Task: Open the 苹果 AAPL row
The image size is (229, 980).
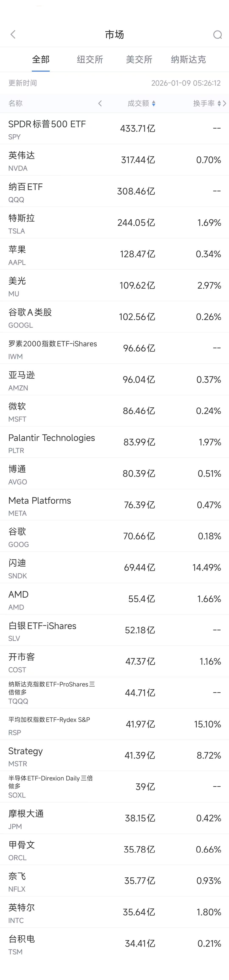Action: [114, 254]
